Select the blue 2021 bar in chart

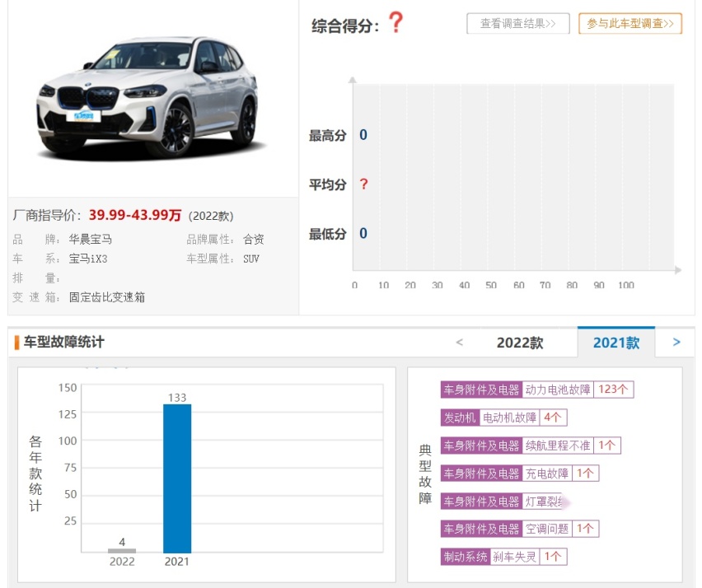coord(177,478)
